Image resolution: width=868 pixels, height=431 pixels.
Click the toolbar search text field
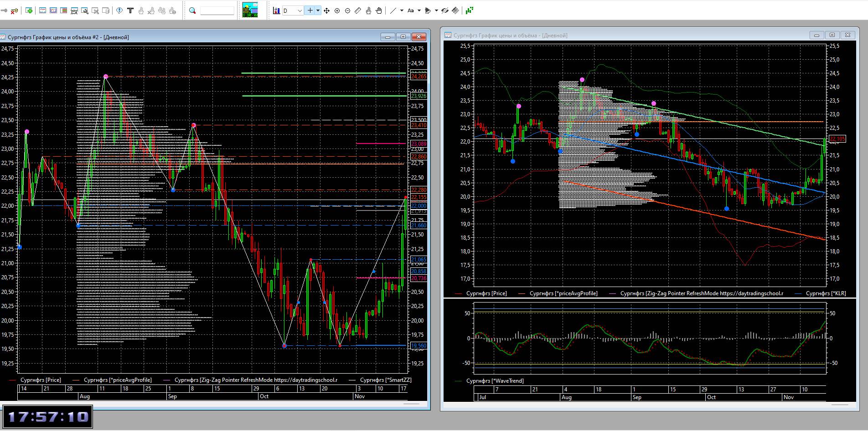(217, 10)
